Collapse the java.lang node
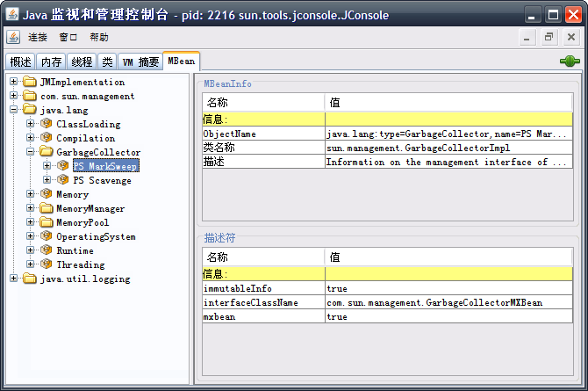This screenshot has height=391, width=588. coord(13,110)
